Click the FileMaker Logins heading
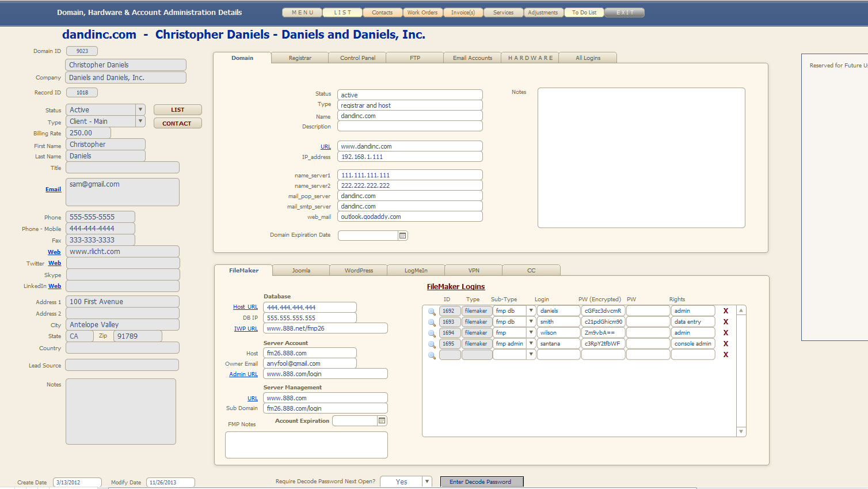 click(x=456, y=287)
